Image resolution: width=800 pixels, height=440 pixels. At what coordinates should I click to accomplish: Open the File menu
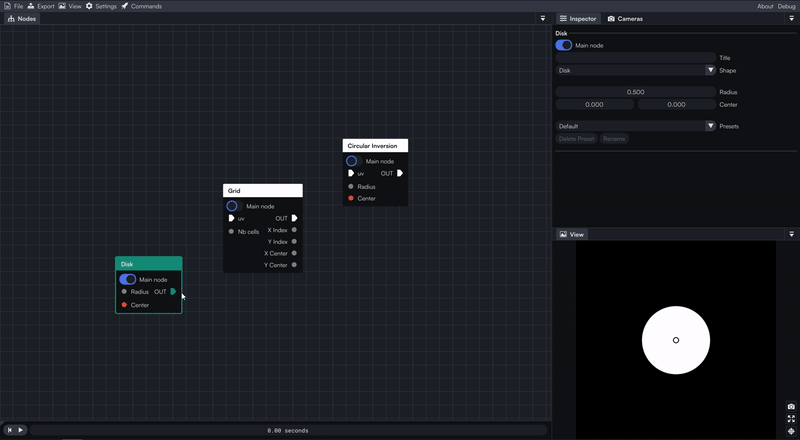coord(14,6)
